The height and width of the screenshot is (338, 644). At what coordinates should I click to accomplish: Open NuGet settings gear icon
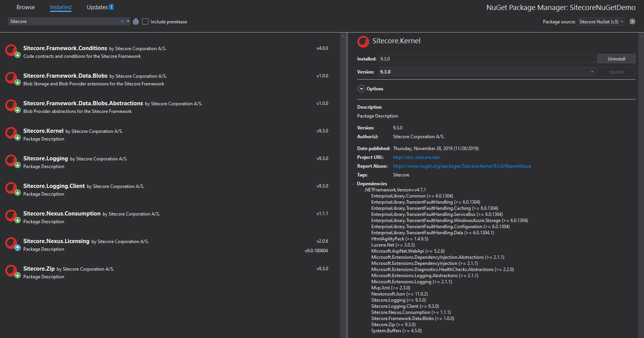point(633,22)
